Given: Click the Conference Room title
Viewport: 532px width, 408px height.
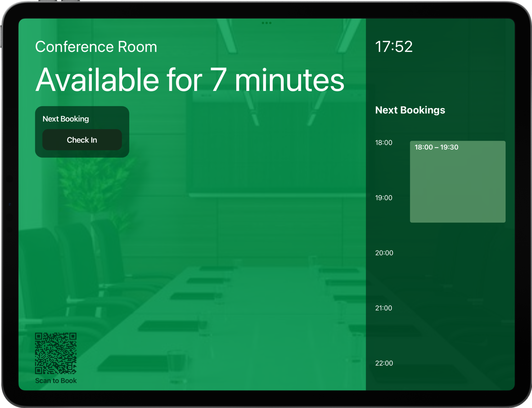Looking at the screenshot, I should [96, 47].
